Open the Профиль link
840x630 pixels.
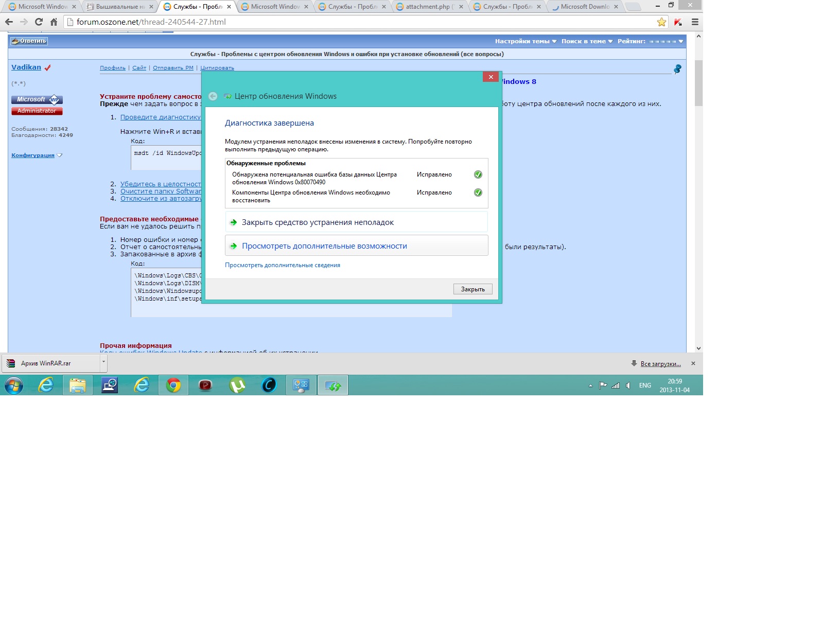113,68
